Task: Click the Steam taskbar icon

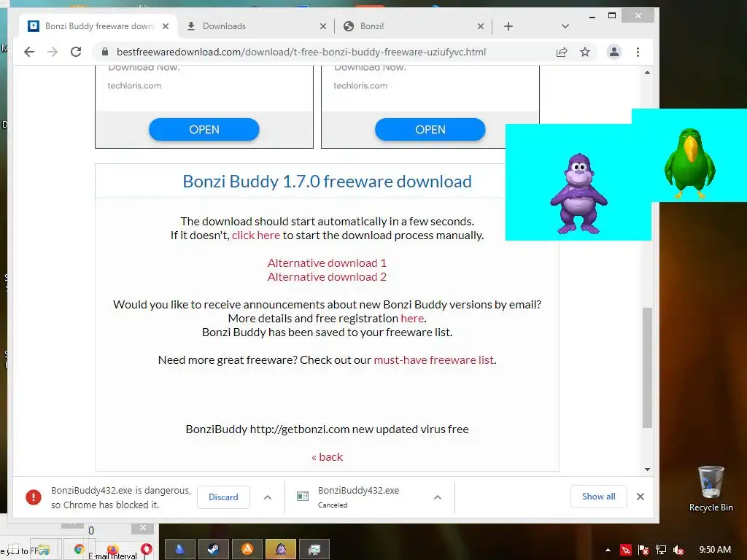Action: [x=214, y=550]
